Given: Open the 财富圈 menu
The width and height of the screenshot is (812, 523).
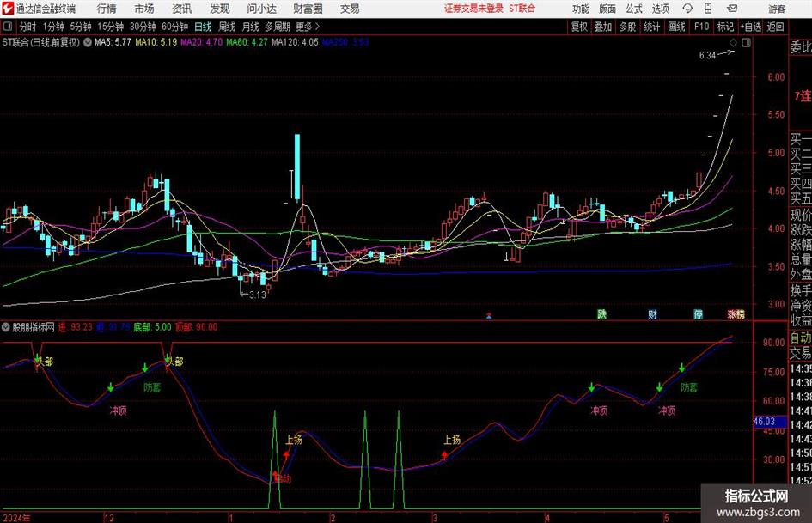Looking at the screenshot, I should [308, 9].
